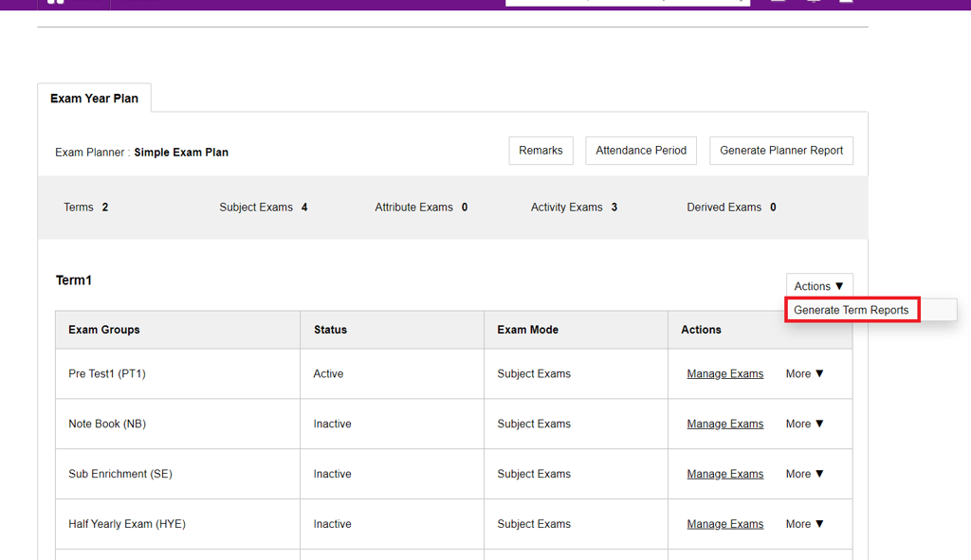Expand the More menu for Note Book
This screenshot has height=560, width=971.
point(805,425)
